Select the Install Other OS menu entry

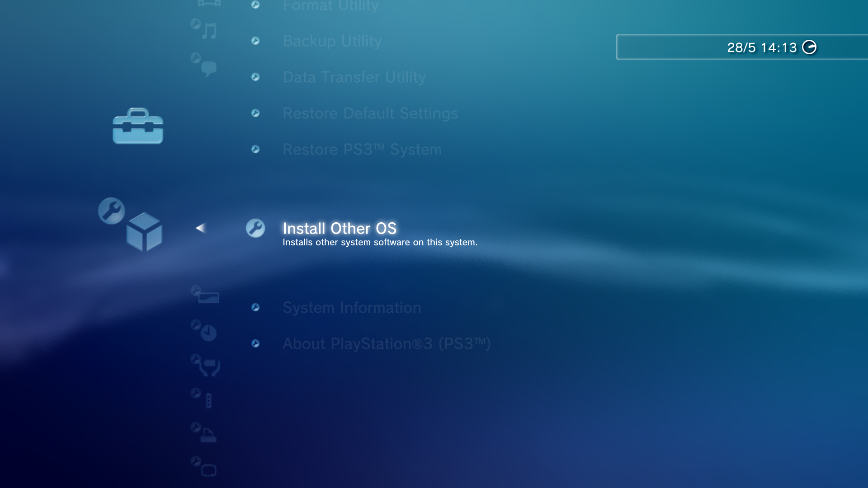click(340, 228)
